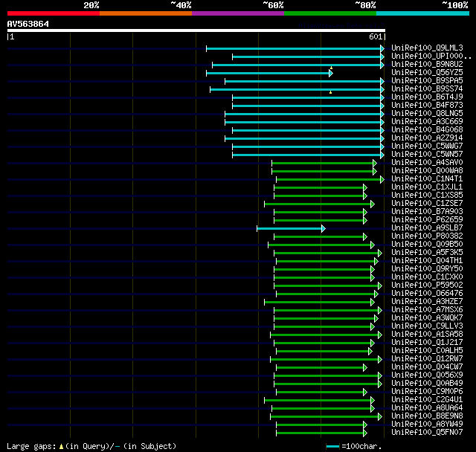Open hit UniRef100_B4G068
This screenshot has height=452, width=476.
click(x=427, y=130)
